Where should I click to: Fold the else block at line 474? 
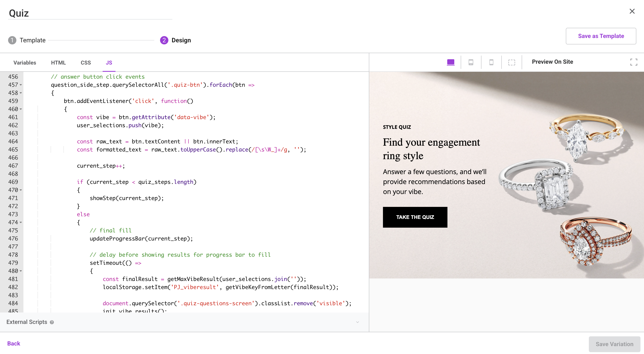click(x=21, y=222)
